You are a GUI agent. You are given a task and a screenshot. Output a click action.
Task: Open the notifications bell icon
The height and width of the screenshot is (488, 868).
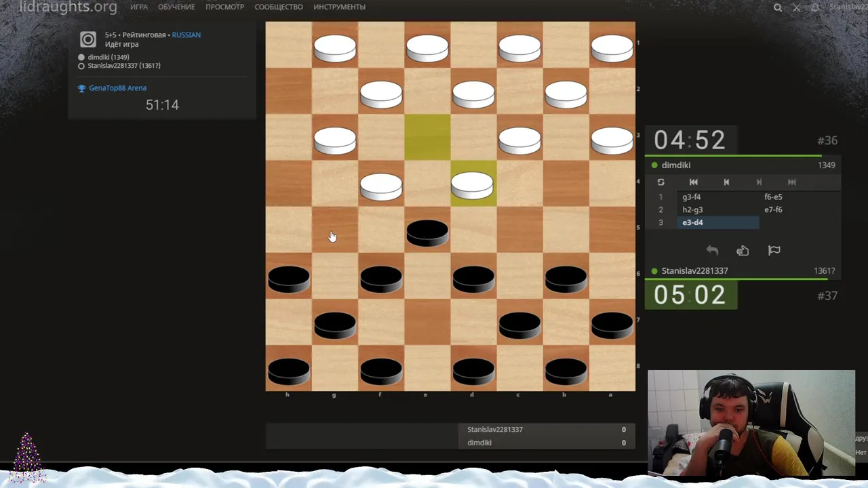tap(815, 7)
